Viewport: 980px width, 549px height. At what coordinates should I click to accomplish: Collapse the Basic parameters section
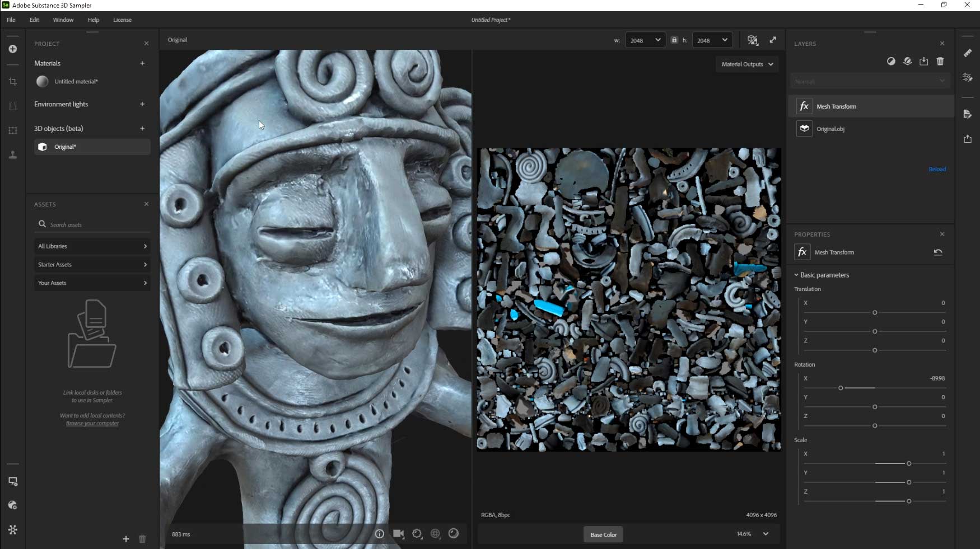pyautogui.click(x=822, y=275)
